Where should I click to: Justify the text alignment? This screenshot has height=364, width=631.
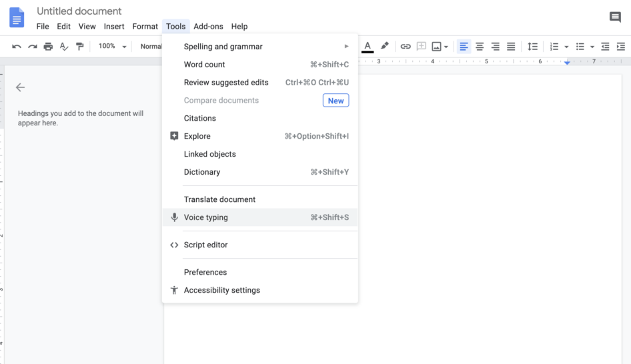(511, 47)
